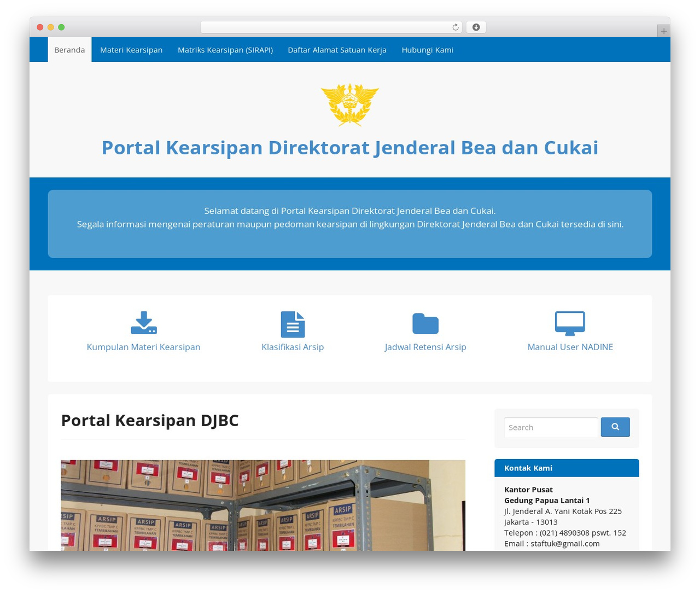This screenshot has width=700, height=593.
Task: Click the Selamat datang welcome sentence
Action: pos(350,211)
